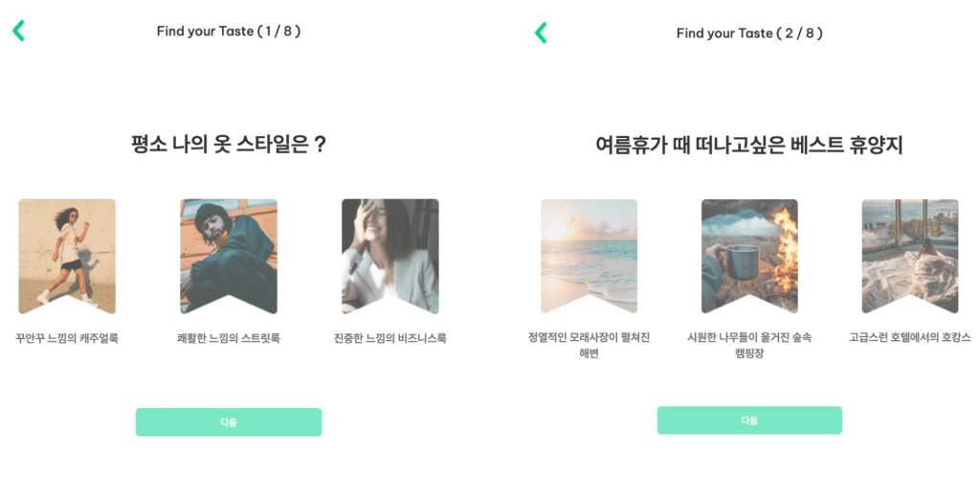Select the street look photo card
Viewport: 980px width, 477px height.
click(x=229, y=257)
